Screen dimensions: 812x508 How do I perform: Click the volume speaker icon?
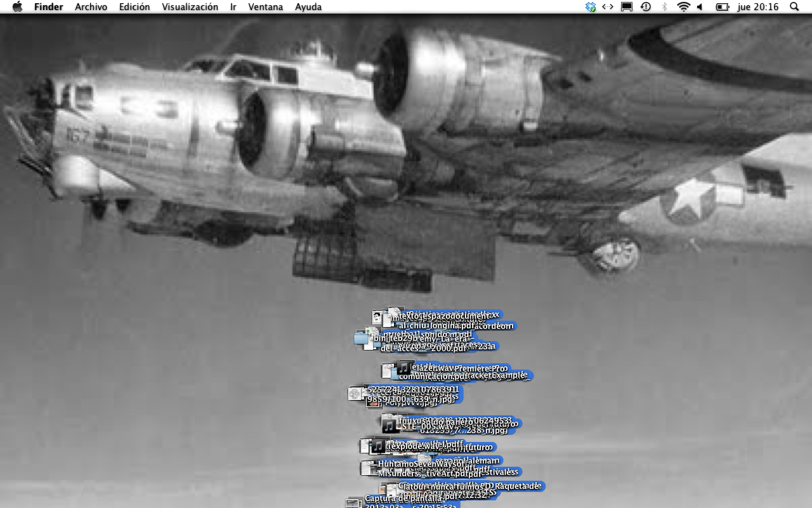click(x=700, y=7)
